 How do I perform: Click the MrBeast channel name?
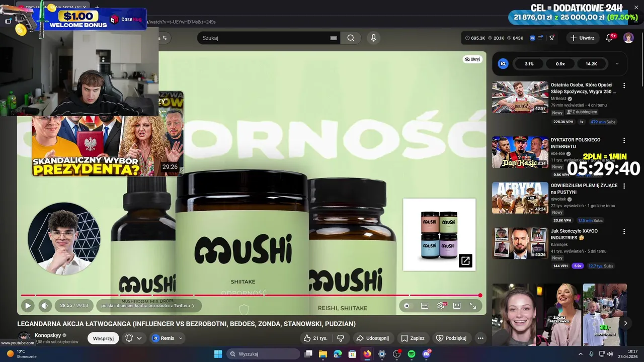[558, 99]
